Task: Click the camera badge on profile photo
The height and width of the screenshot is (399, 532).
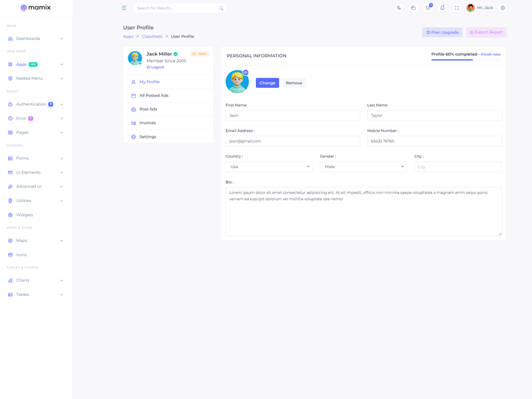Action: click(245, 72)
